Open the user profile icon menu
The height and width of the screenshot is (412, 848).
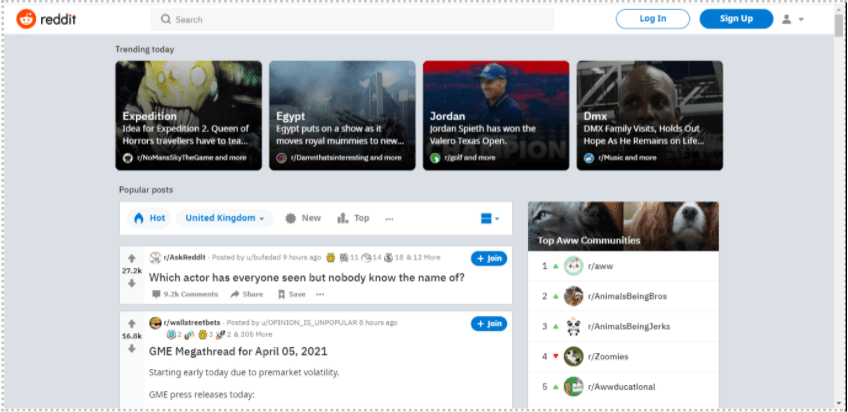pyautogui.click(x=786, y=19)
